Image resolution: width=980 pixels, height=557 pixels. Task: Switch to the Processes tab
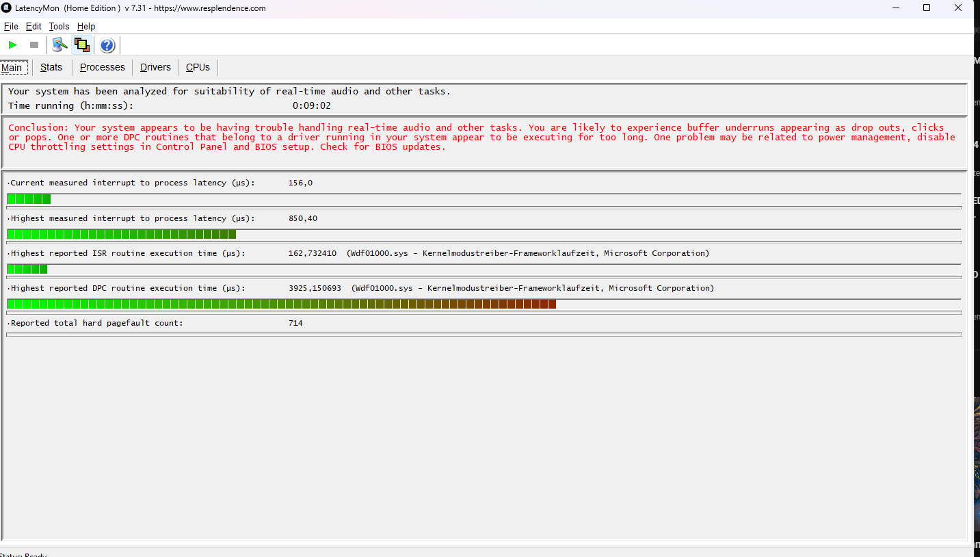(103, 67)
